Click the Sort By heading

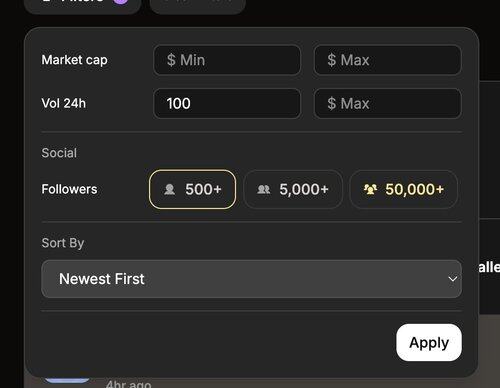(63, 243)
